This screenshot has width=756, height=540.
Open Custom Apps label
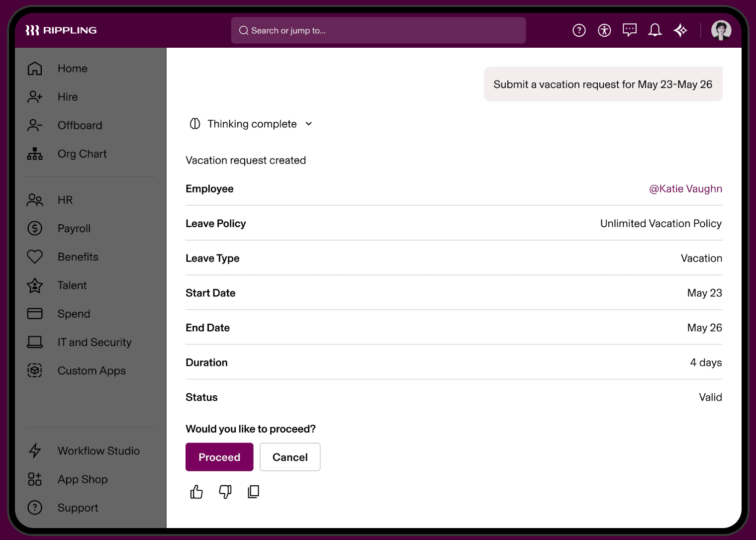(x=92, y=370)
